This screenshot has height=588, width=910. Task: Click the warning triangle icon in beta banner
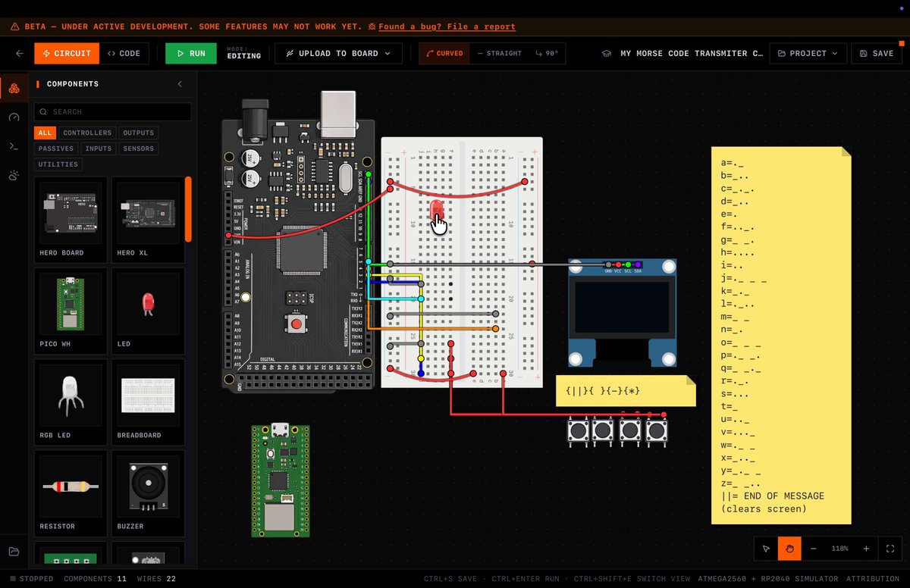(x=14, y=27)
